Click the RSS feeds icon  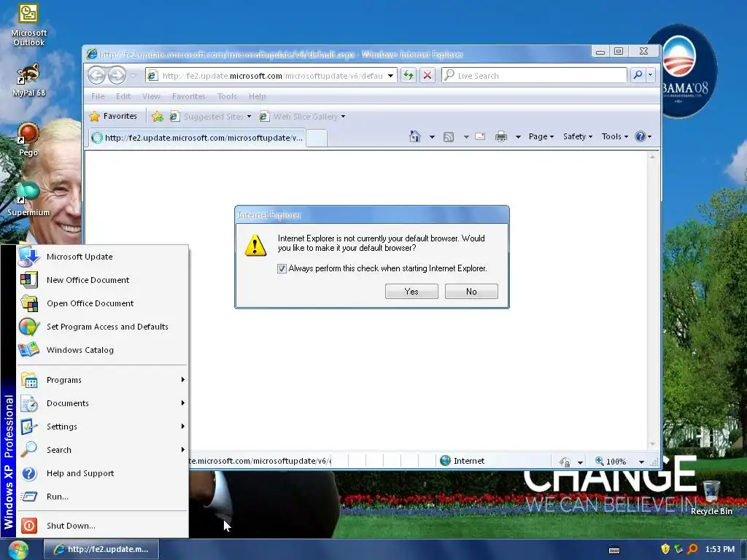[x=449, y=137]
